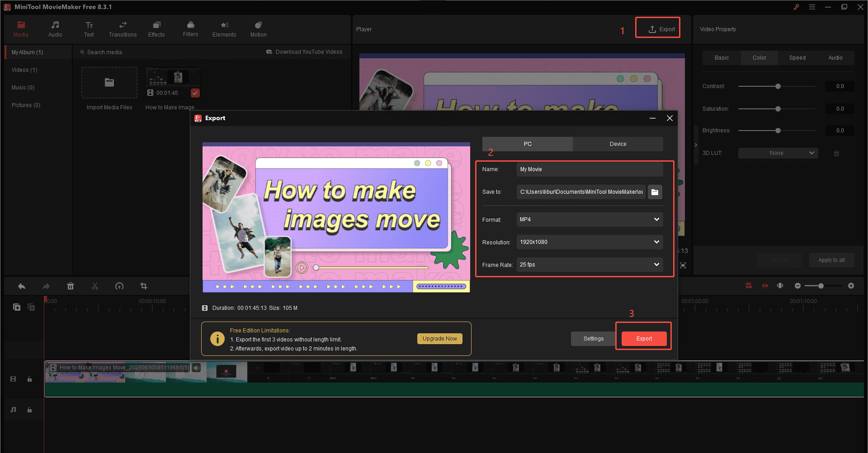Select the Split scissors tool
Image resolution: width=868 pixels, height=453 pixels.
tap(95, 286)
